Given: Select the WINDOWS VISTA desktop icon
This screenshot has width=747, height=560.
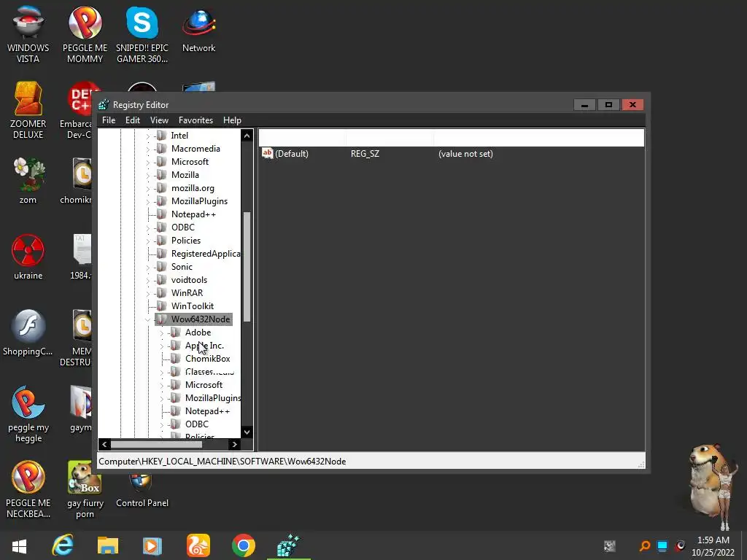Looking at the screenshot, I should point(28,34).
